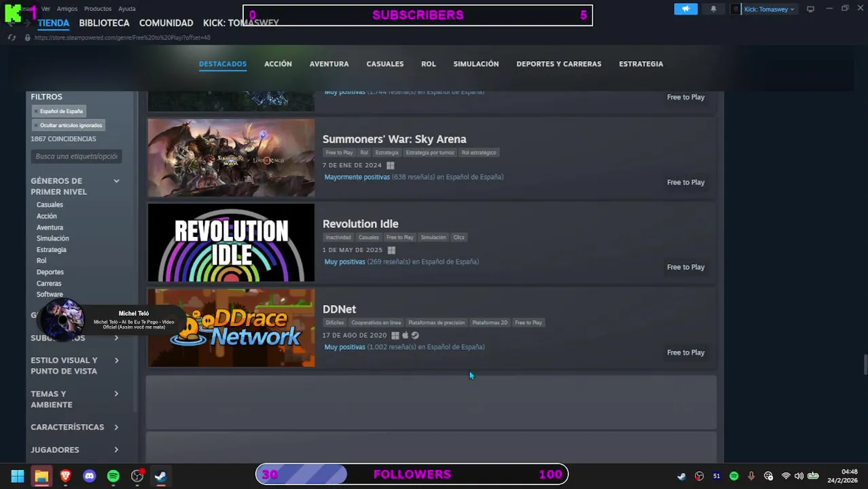868x489 pixels.
Task: Click the Summoners' War game thumbnail
Action: (231, 158)
